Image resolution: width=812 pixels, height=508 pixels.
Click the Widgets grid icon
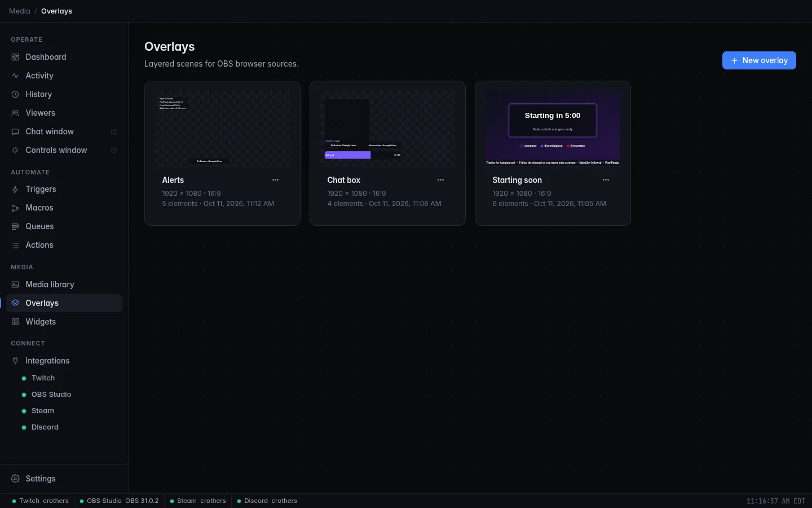pyautogui.click(x=15, y=322)
